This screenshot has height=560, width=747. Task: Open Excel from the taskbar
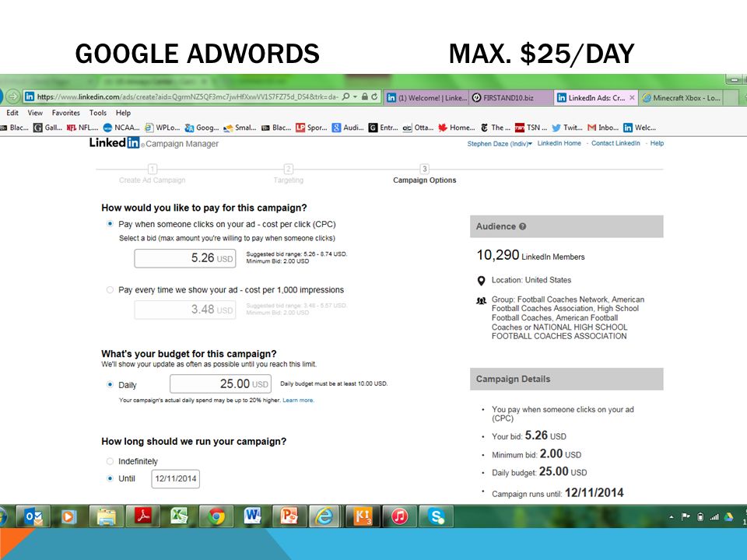click(x=180, y=516)
